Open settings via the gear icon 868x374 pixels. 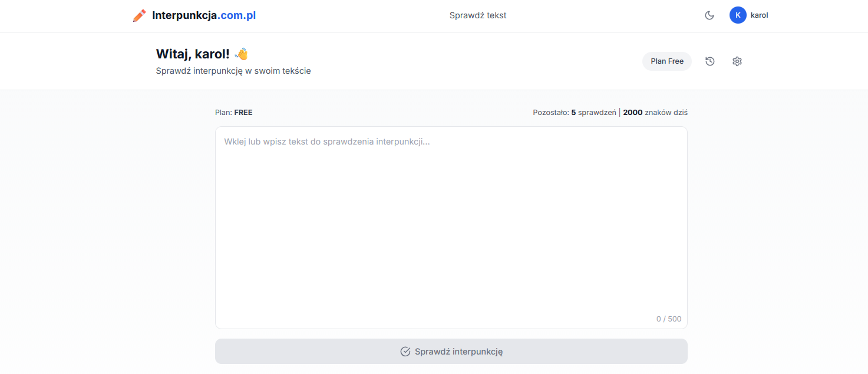click(x=737, y=61)
